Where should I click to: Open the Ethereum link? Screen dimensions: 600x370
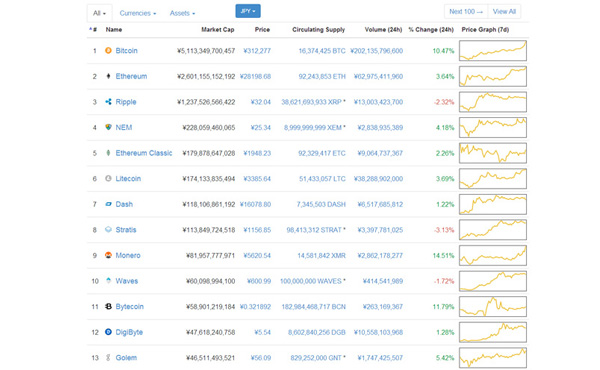pyautogui.click(x=131, y=76)
